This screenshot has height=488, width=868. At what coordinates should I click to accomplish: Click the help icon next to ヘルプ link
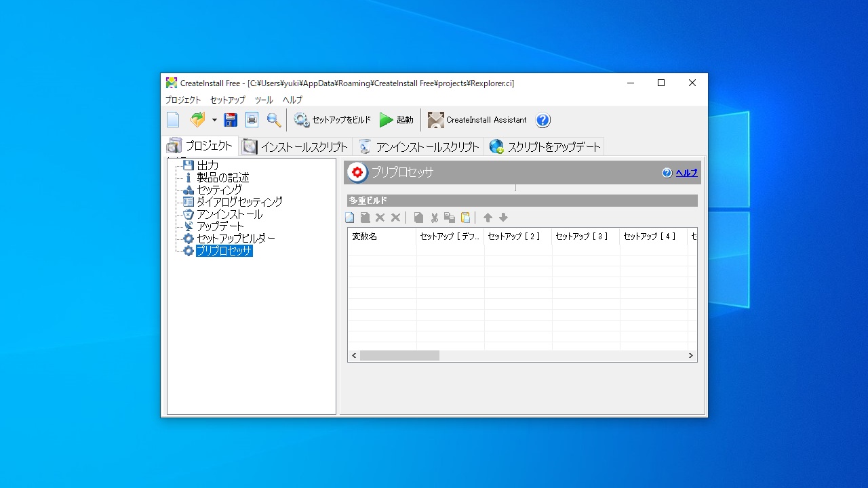pos(667,173)
